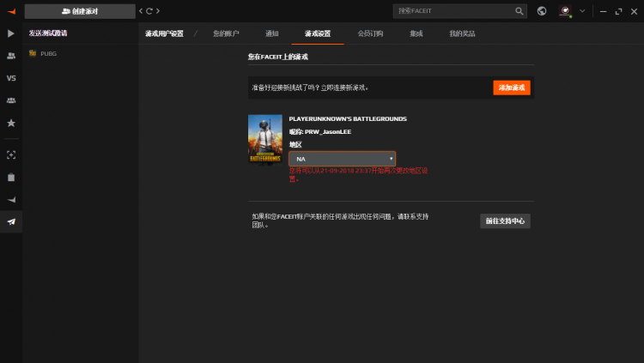Go forward with the right arrow
Screen dimensions: 644x363
[x=158, y=11]
